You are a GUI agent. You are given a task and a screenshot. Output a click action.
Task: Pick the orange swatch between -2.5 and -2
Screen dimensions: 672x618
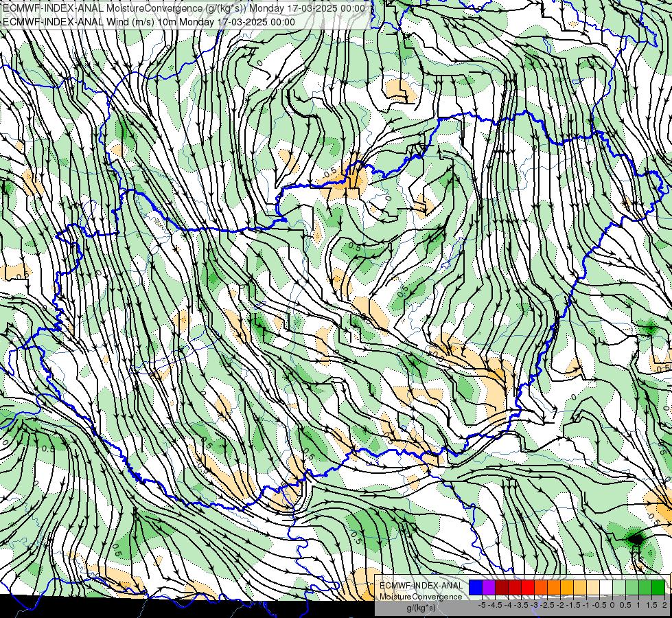(x=554, y=588)
